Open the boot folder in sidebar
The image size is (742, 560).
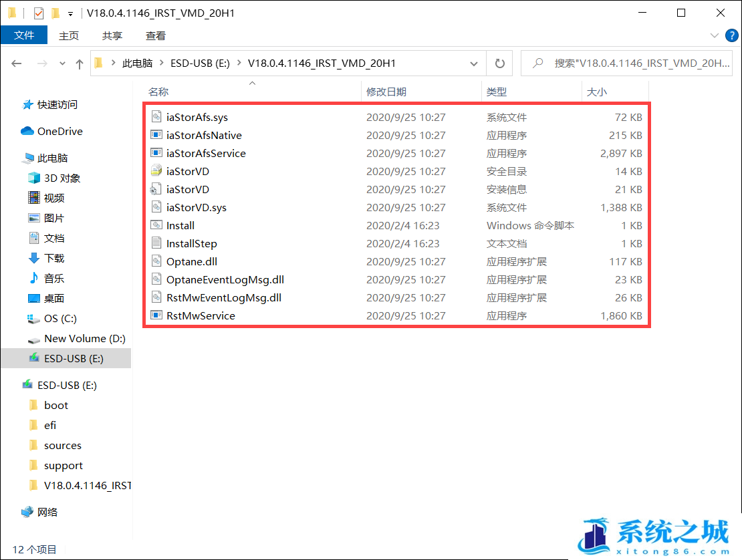point(49,406)
